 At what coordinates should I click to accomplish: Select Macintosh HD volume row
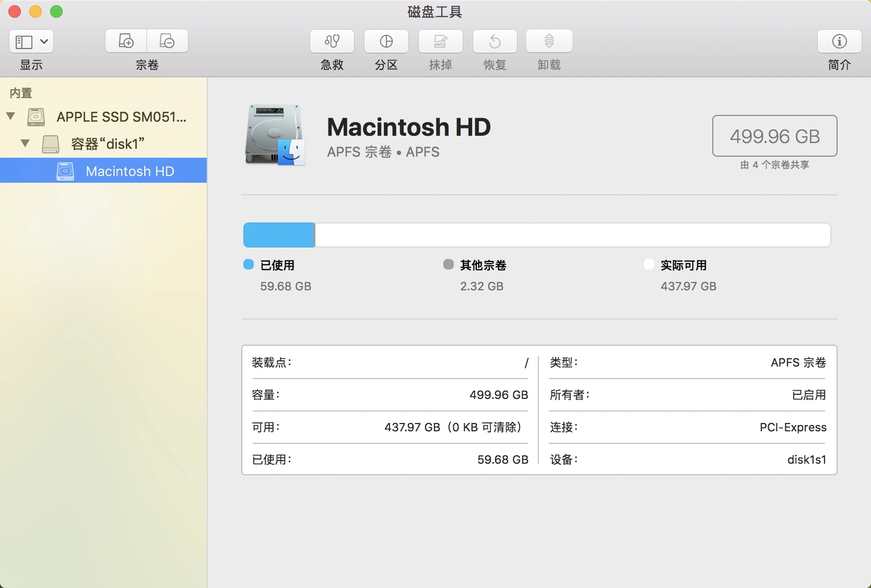103,171
